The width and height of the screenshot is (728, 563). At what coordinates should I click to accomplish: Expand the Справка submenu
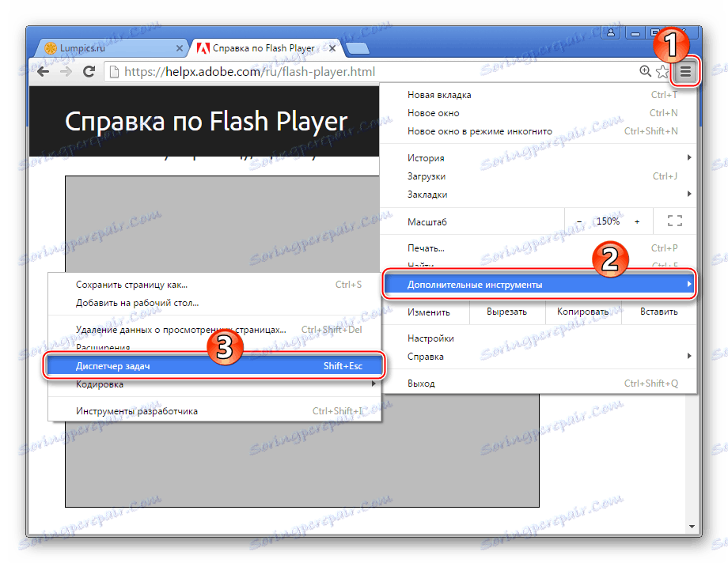click(539, 357)
